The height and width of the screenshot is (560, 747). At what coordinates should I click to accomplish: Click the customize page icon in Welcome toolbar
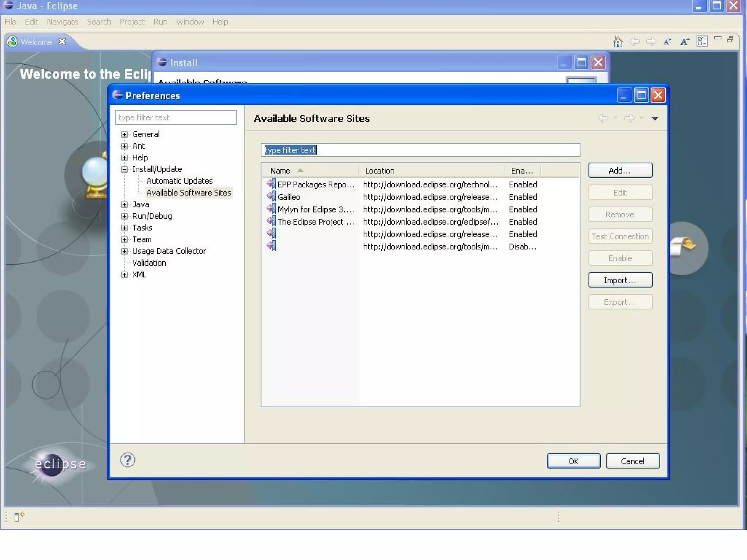point(701,41)
